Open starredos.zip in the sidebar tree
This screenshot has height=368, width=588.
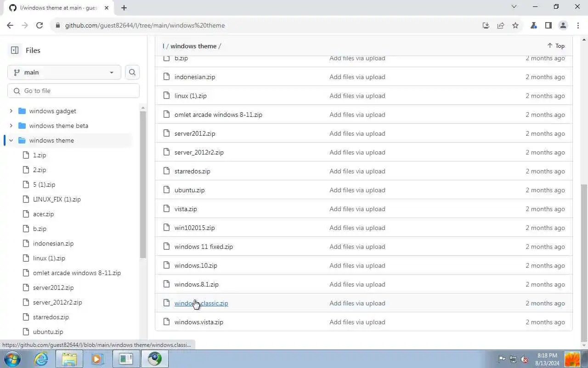point(51,317)
